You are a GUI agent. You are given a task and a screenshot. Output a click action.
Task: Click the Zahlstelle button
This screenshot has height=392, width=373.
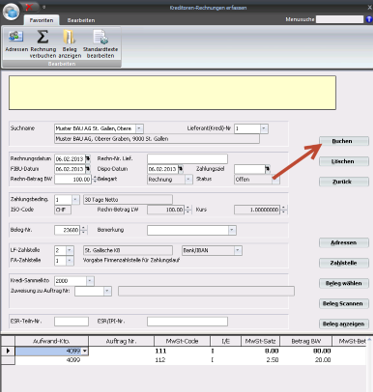coord(344,263)
